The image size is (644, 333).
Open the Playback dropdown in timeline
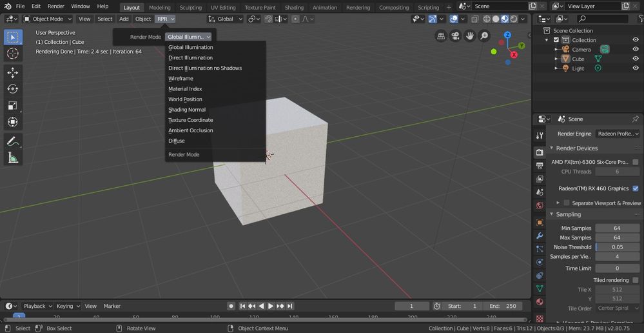tap(38, 306)
